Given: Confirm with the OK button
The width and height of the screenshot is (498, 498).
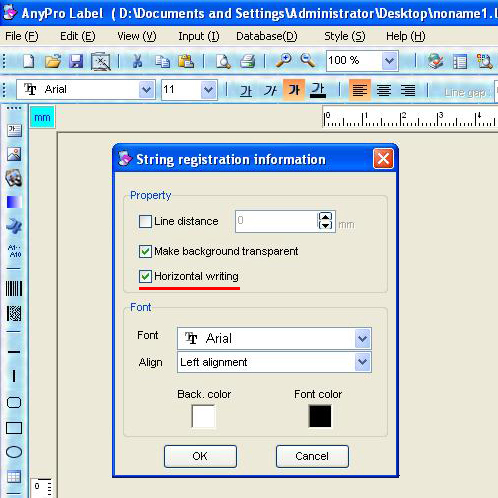Looking at the screenshot, I should click(x=200, y=456).
